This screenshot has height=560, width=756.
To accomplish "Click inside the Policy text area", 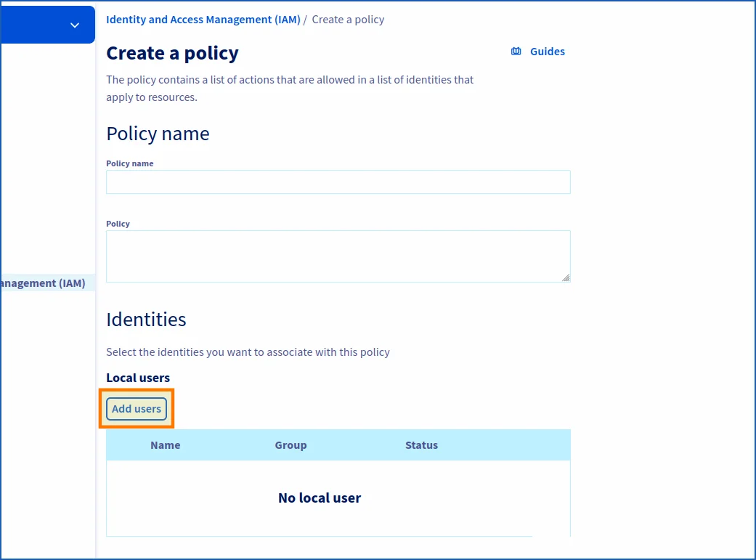I will coord(338,256).
